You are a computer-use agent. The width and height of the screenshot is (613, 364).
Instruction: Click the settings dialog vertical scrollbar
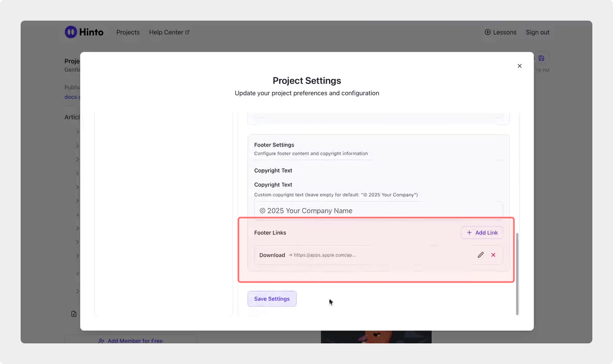tap(517, 272)
